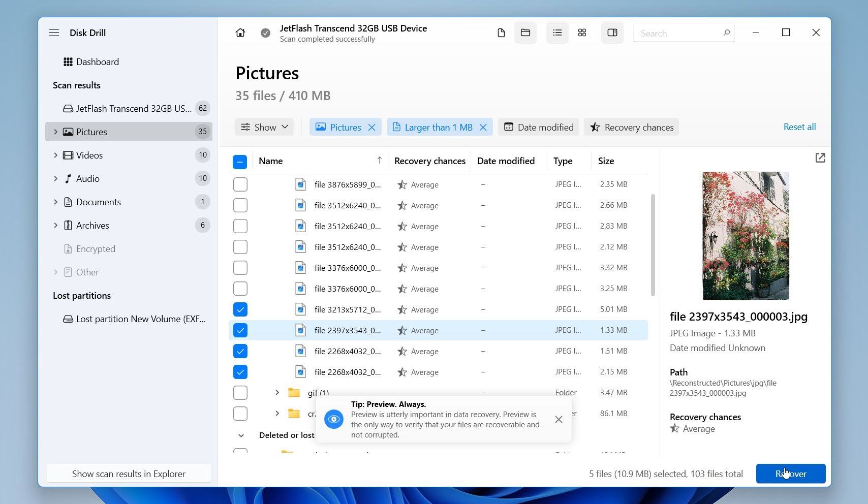
Task: Select list view layout
Action: pos(557,33)
